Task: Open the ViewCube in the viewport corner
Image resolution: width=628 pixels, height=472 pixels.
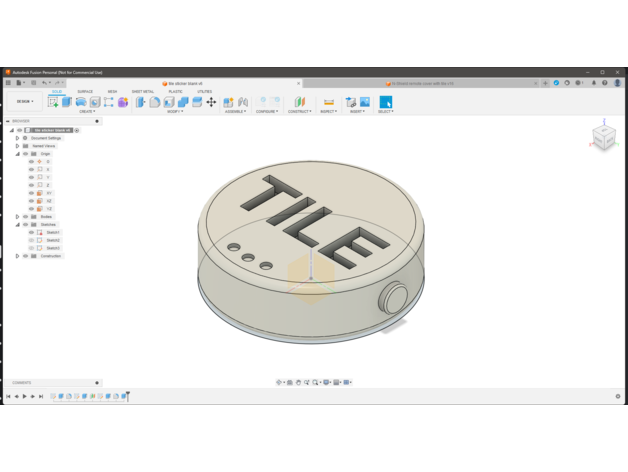Action: pyautogui.click(x=604, y=137)
